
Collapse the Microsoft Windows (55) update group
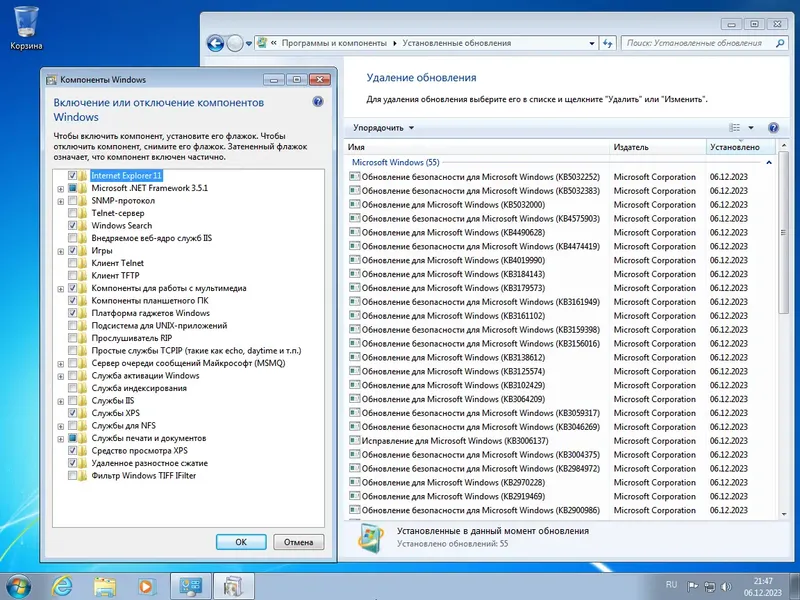(x=767, y=162)
